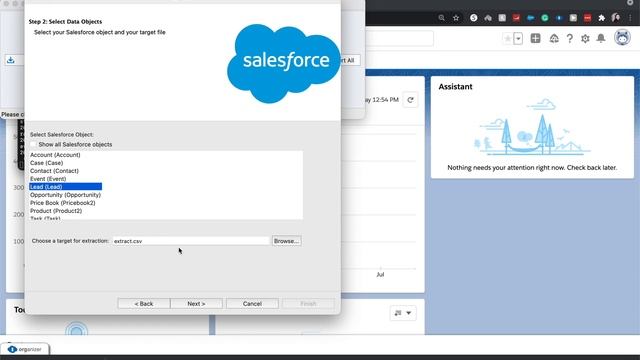The height and width of the screenshot is (360, 640).
Task: Click the grey play-arrow extension icon
Action: tap(573, 18)
